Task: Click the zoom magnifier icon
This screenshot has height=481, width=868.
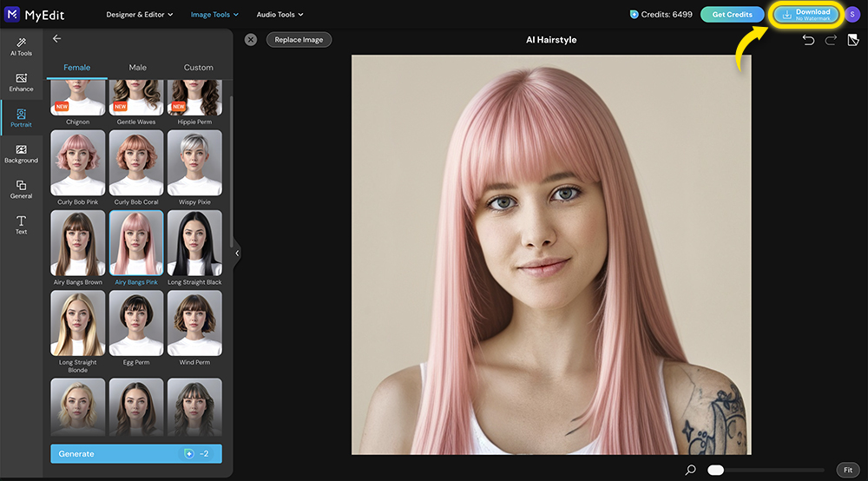Action: pos(690,470)
